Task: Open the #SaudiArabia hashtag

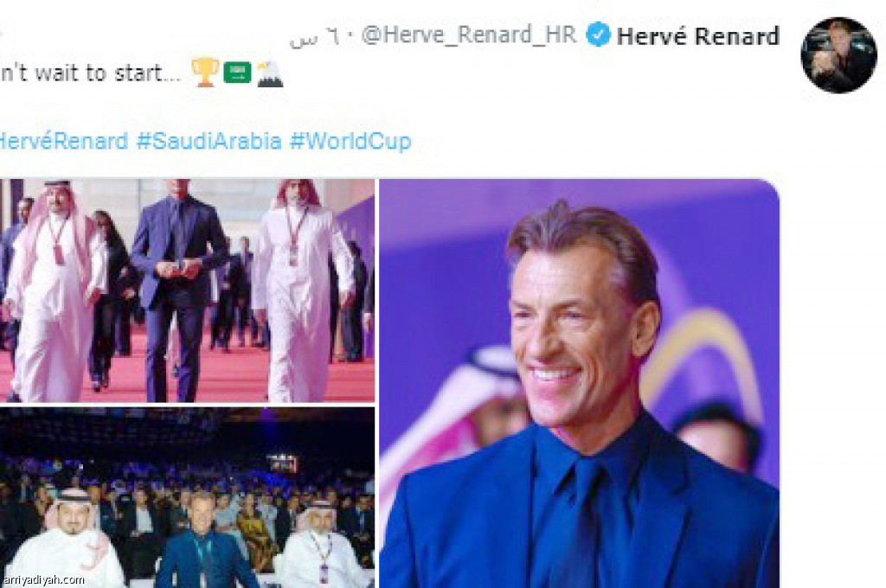Action: click(209, 141)
